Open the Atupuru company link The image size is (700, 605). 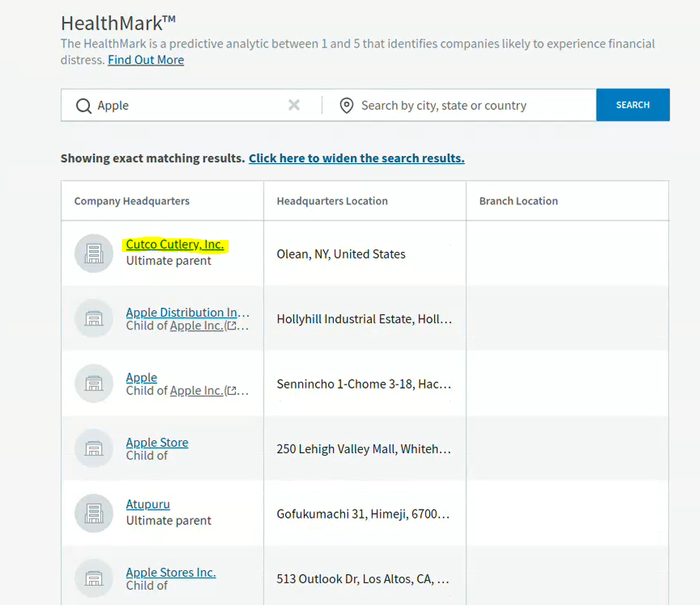click(x=148, y=504)
